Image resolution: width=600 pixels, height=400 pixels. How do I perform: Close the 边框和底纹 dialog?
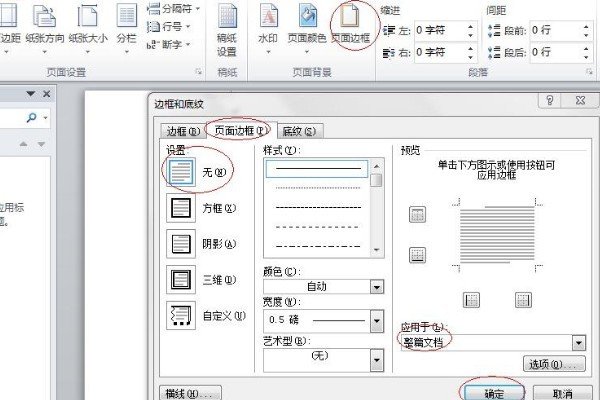click(580, 101)
